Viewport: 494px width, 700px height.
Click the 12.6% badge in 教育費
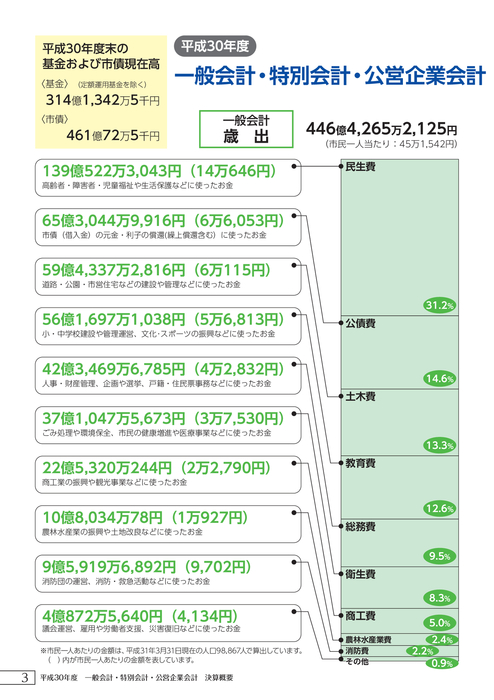(x=440, y=508)
